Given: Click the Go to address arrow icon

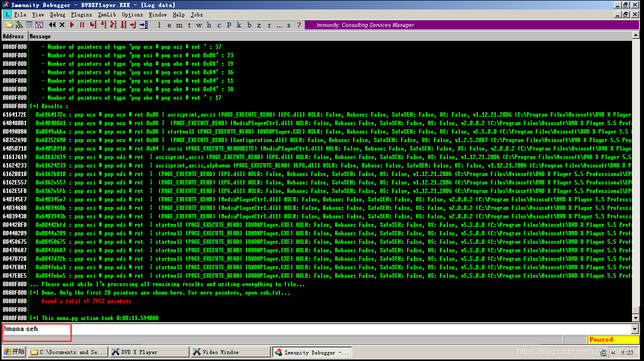Looking at the screenshot, I should coord(144,25).
